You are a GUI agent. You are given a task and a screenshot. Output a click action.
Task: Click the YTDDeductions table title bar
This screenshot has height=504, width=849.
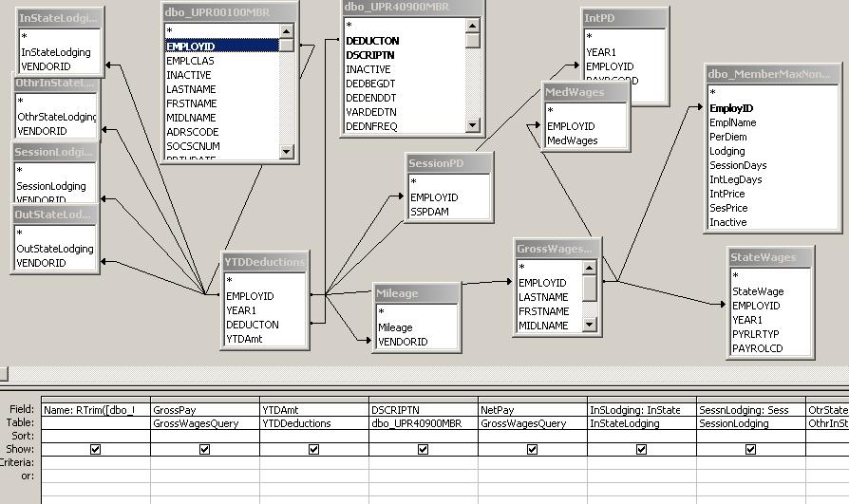point(265,262)
